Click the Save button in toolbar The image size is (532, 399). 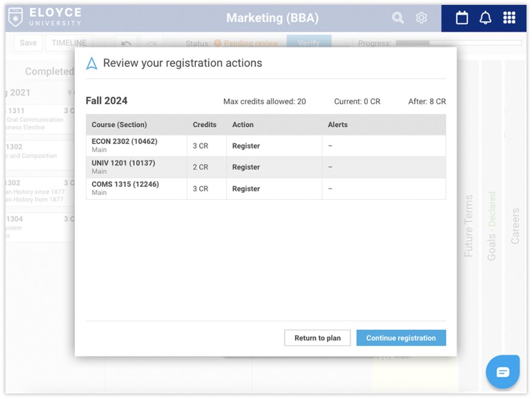(28, 43)
